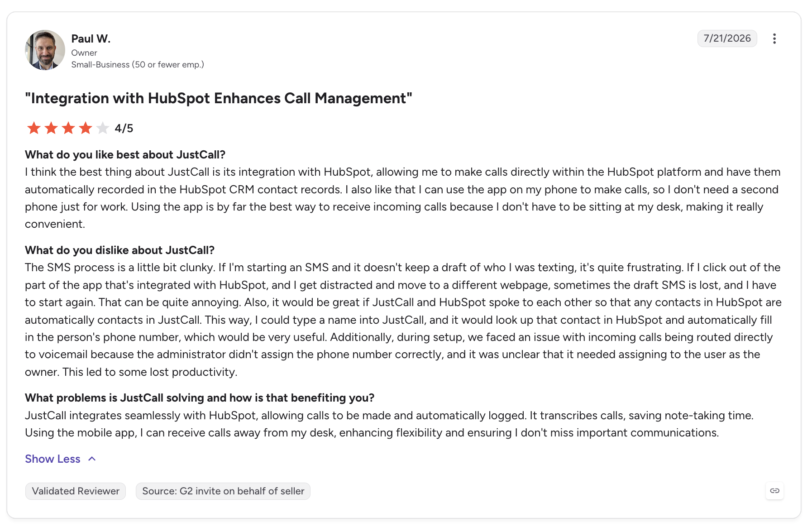The height and width of the screenshot is (527, 812).
Task: Open the review title about HubSpot integration
Action: [x=219, y=98]
